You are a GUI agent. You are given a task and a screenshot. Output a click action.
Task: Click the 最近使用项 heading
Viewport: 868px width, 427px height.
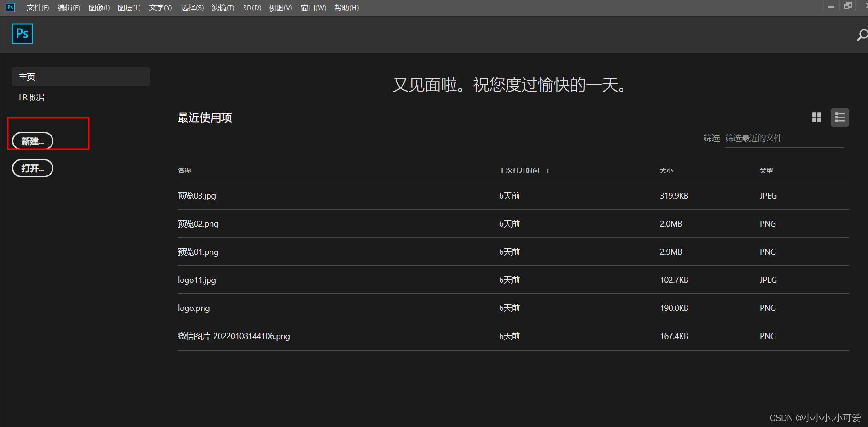coord(205,118)
